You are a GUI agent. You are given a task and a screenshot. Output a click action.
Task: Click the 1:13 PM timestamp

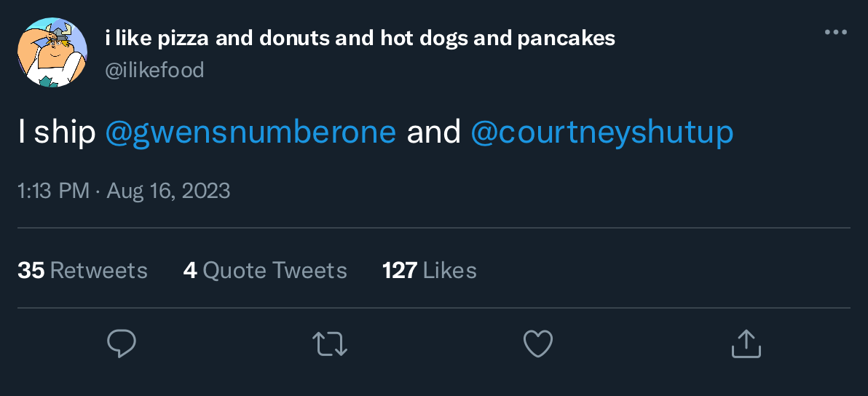coord(52,191)
